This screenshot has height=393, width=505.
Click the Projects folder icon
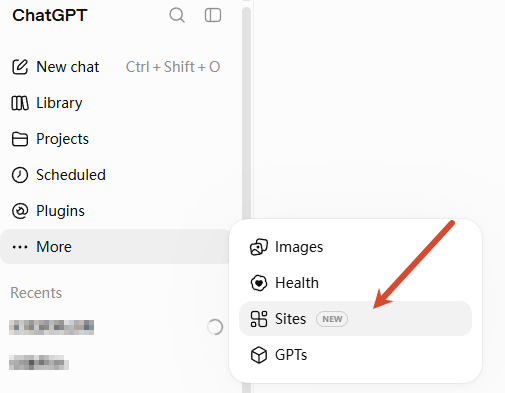click(20, 139)
